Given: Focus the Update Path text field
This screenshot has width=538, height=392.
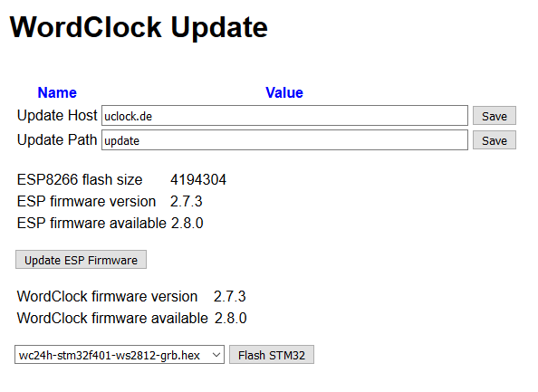Looking at the screenshot, I should point(284,140).
